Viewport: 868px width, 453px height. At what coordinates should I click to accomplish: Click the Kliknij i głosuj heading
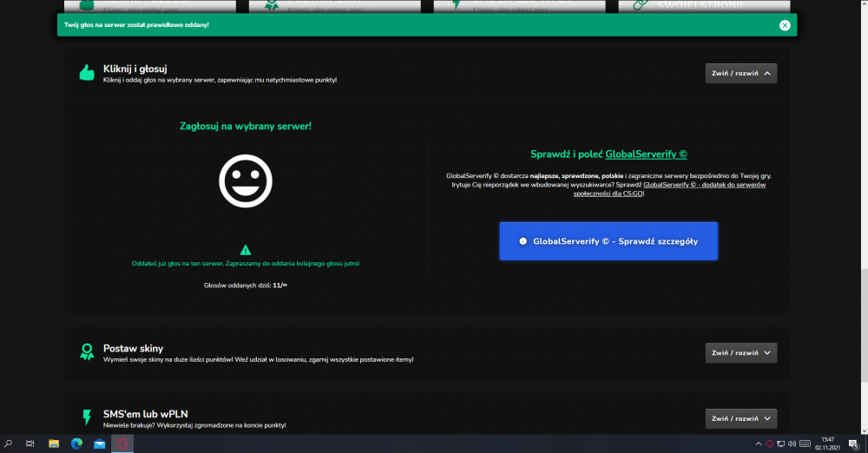tap(135, 69)
